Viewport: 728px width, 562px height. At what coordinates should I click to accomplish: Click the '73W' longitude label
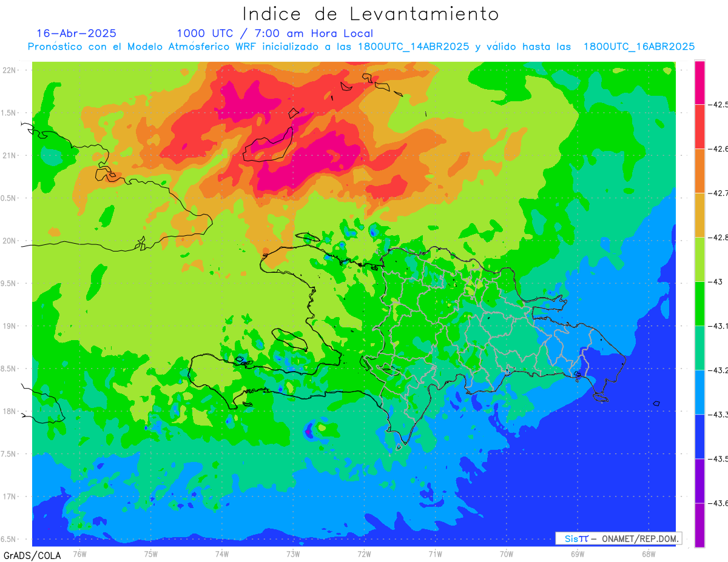[x=293, y=554]
